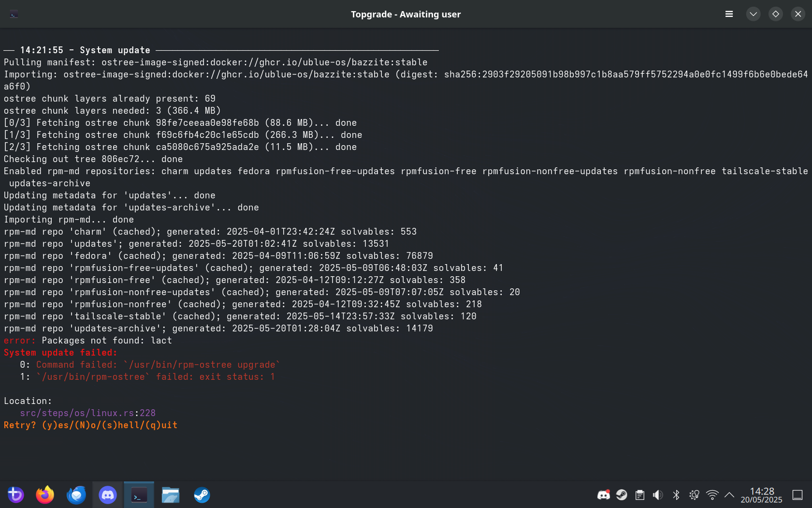812x508 pixels.
Task: Open the file manager from the taskbar
Action: [171, 495]
